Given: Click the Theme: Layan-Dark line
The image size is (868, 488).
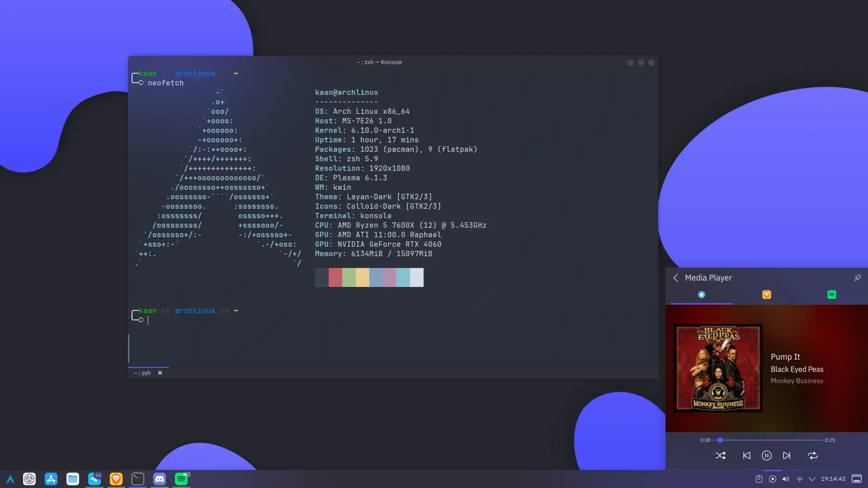Looking at the screenshot, I should pyautogui.click(x=373, y=197).
